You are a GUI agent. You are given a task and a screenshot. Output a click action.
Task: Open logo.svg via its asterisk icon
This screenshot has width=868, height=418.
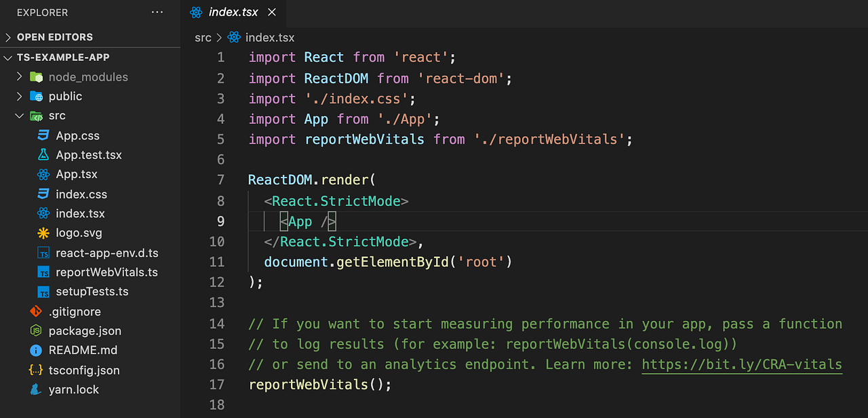[x=42, y=233]
